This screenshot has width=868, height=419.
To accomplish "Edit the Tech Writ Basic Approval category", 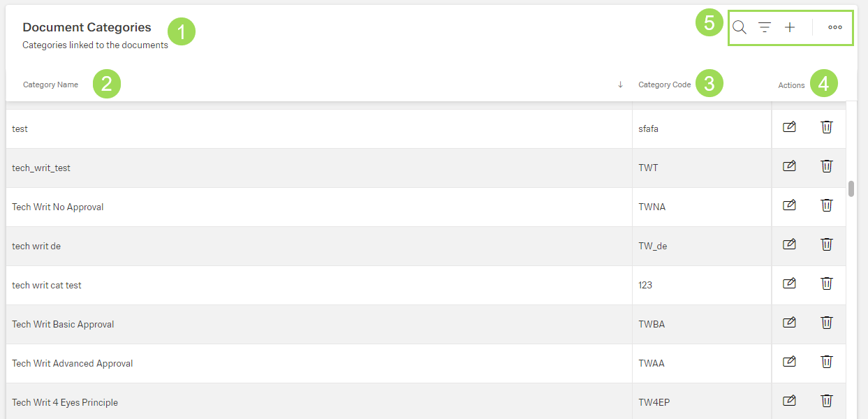I will tap(789, 323).
